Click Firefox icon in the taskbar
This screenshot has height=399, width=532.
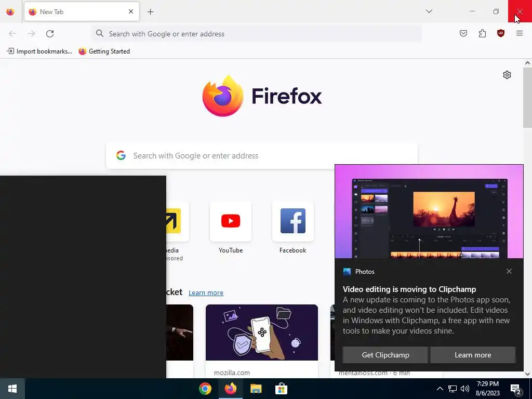[x=230, y=389]
